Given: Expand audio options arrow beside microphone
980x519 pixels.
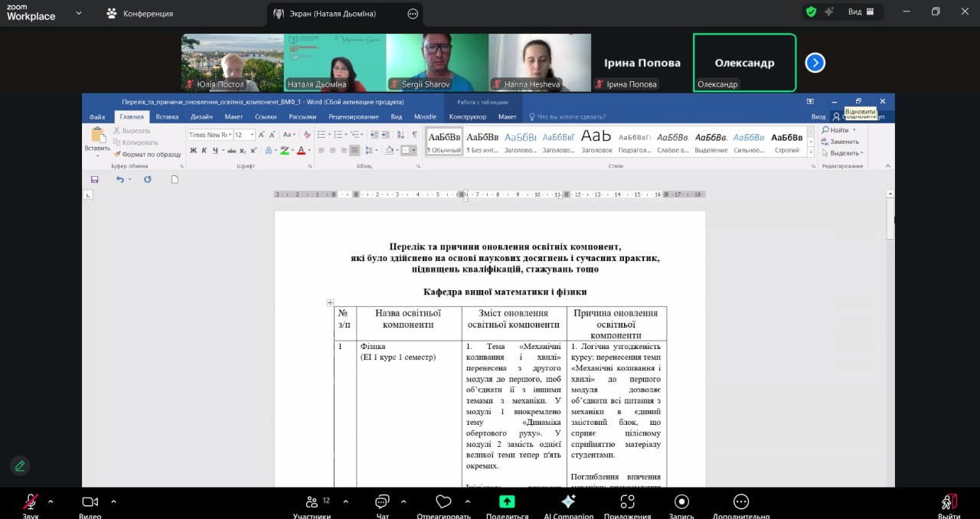Looking at the screenshot, I should coord(51,502).
